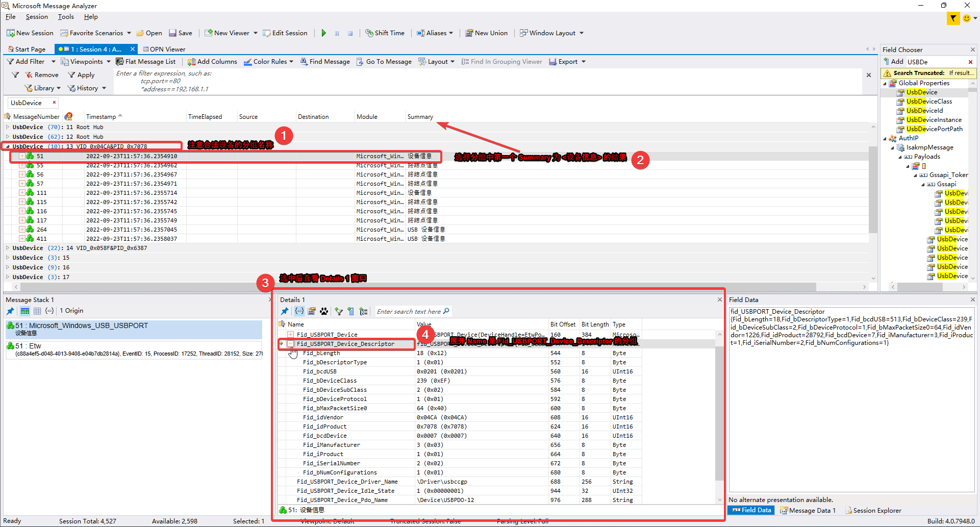Expand the UsbDevice (22) VID_0x058F group

[8, 248]
